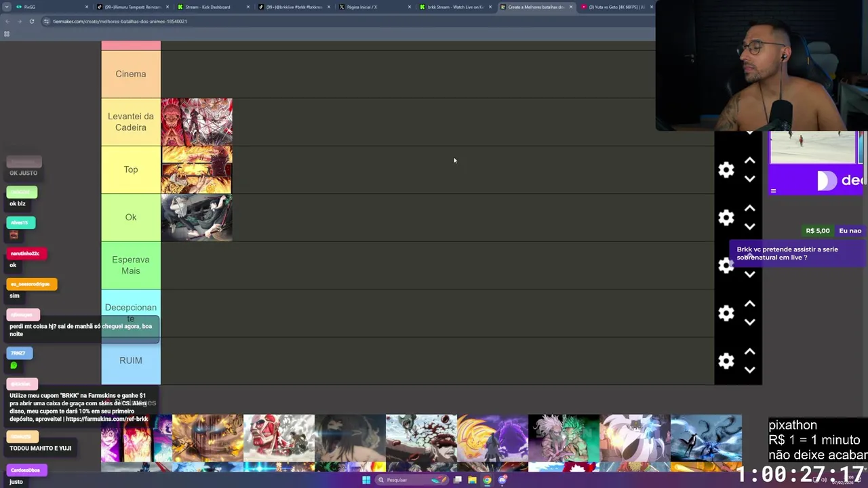The height and width of the screenshot is (488, 868).
Task: Open settings gear for Ok tier row
Action: point(726,218)
